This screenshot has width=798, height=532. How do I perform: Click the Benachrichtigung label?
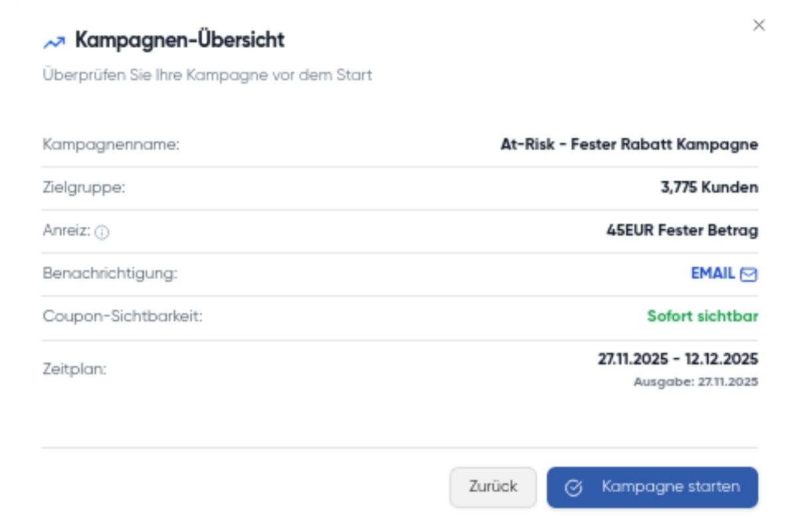[110, 273]
